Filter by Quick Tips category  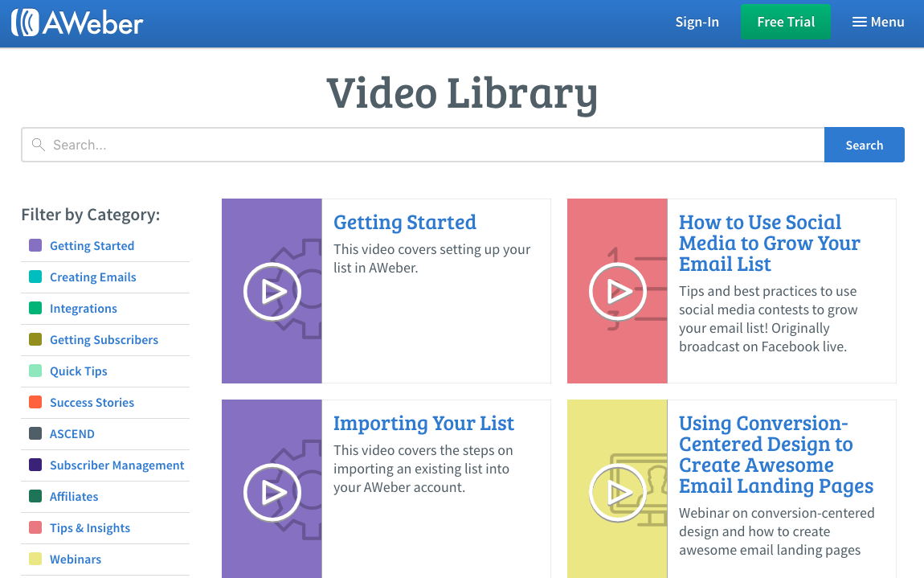click(79, 371)
